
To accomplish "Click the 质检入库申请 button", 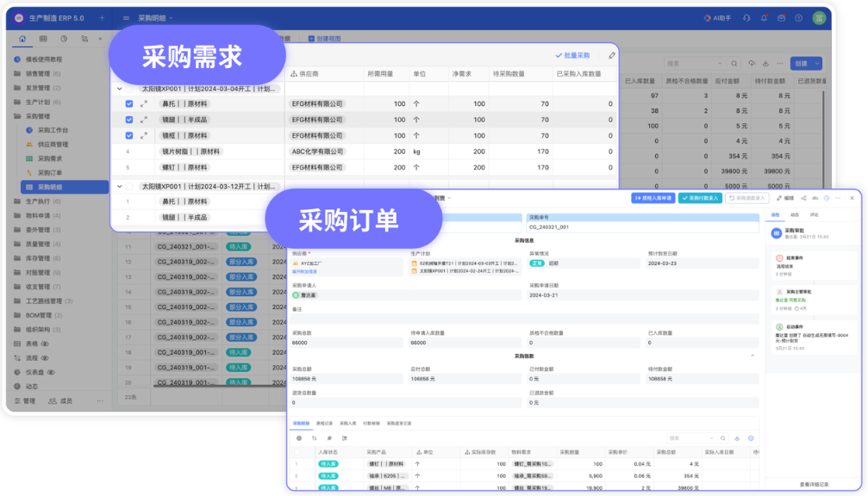I will (x=653, y=198).
